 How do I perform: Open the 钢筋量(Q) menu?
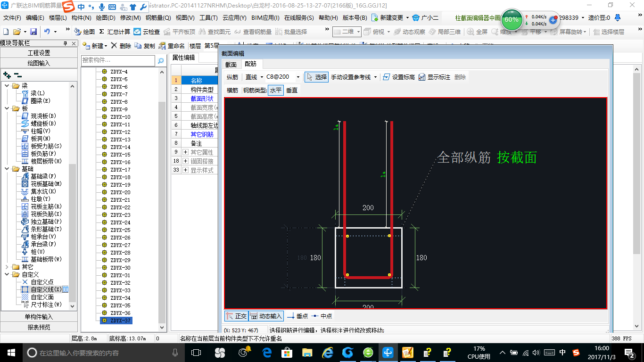pyautogui.click(x=158, y=18)
